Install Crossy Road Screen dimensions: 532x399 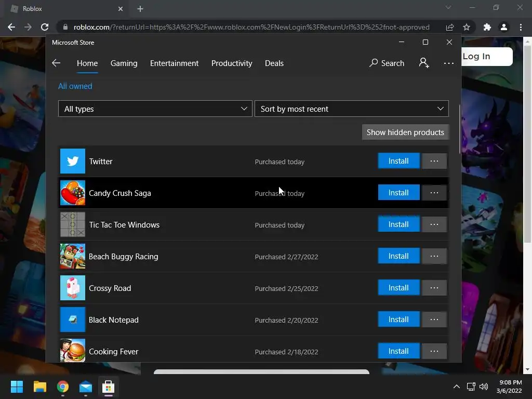[x=398, y=288]
